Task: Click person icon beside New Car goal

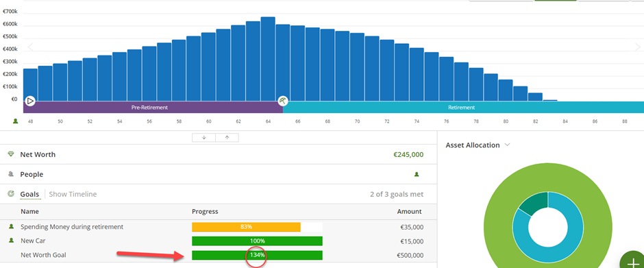Action: [11, 241]
